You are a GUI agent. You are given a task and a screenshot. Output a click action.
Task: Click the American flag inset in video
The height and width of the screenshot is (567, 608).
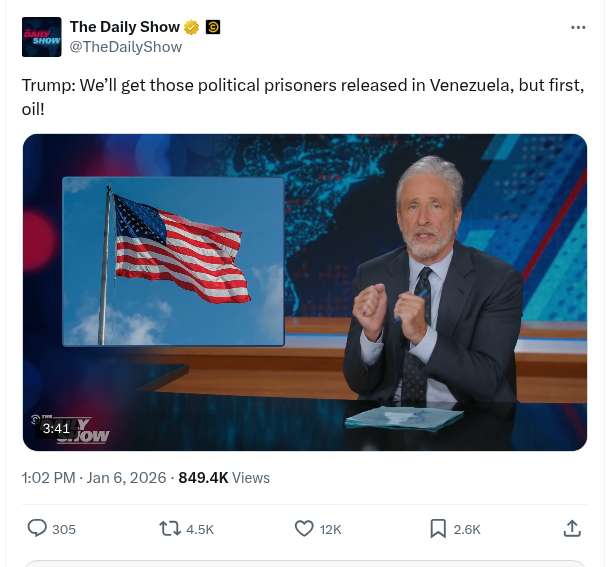click(173, 261)
